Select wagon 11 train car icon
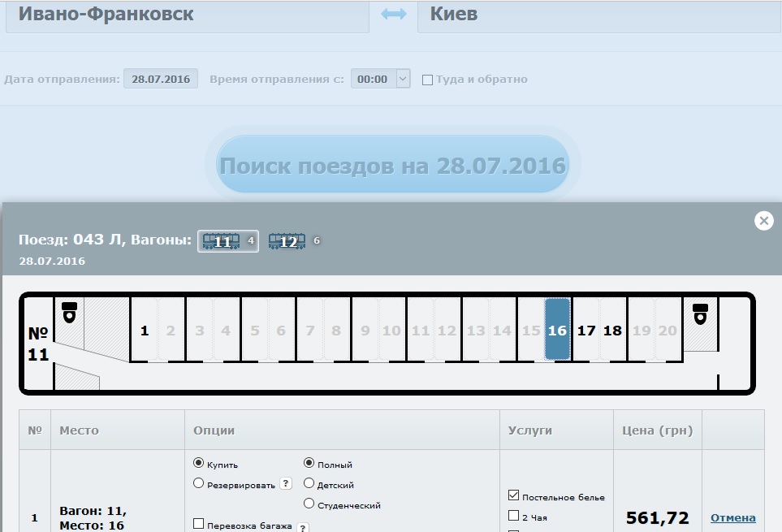Screen dimensions: 782x532 (x=221, y=240)
